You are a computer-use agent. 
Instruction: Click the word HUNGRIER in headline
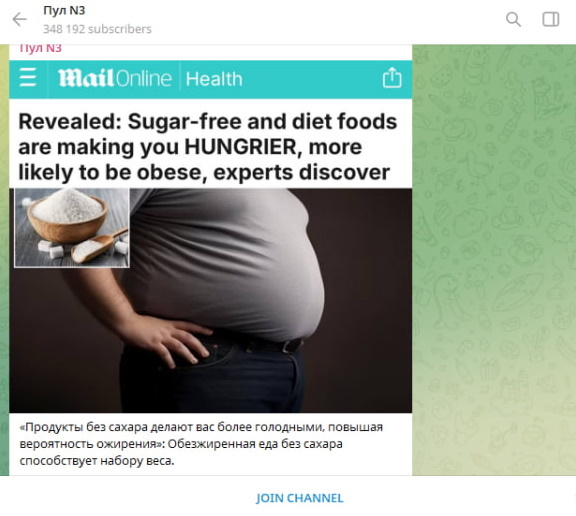[240, 147]
